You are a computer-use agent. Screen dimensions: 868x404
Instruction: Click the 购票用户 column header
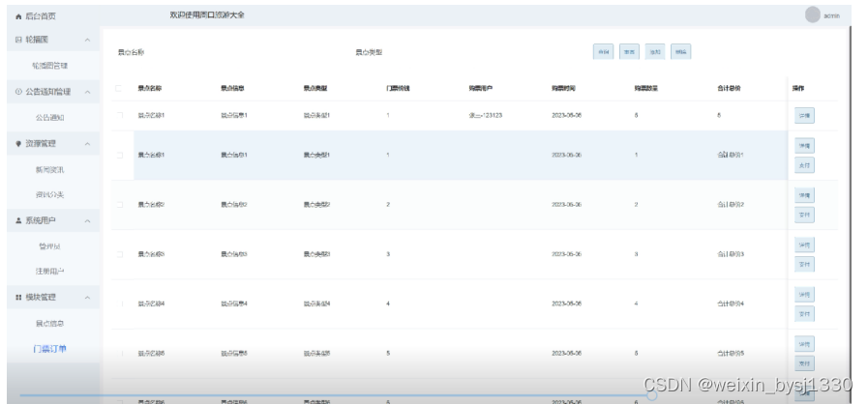point(481,88)
